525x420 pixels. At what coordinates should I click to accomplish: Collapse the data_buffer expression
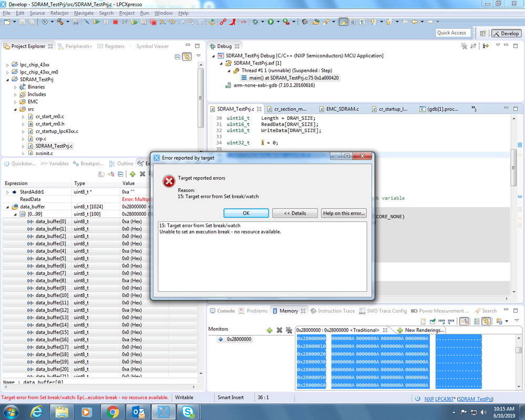[x=7, y=207]
